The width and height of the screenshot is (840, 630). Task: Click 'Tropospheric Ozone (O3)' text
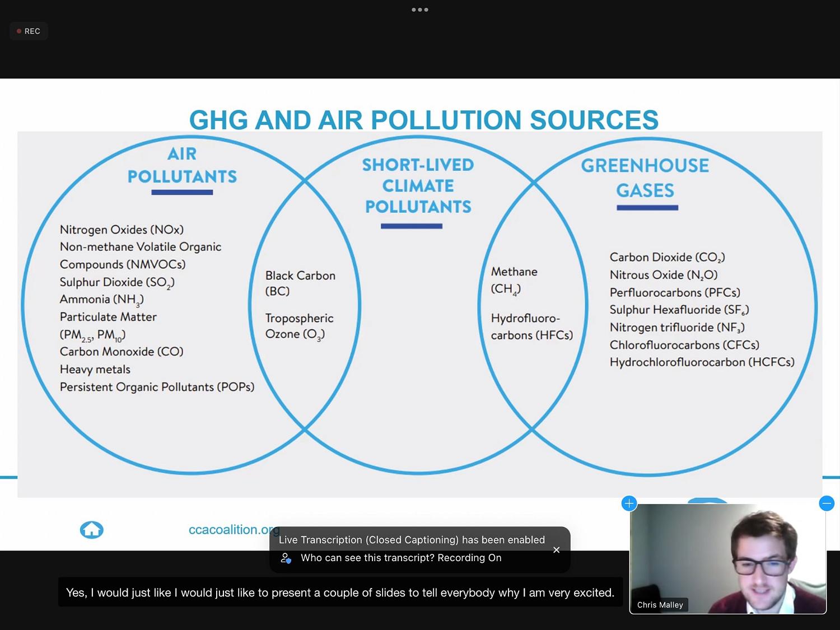[x=299, y=326]
